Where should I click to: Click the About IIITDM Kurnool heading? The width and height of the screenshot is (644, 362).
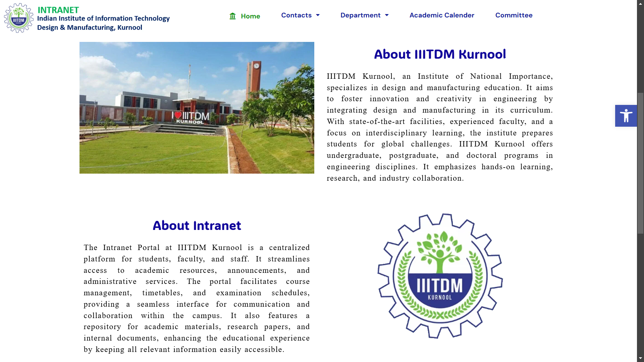tap(440, 54)
